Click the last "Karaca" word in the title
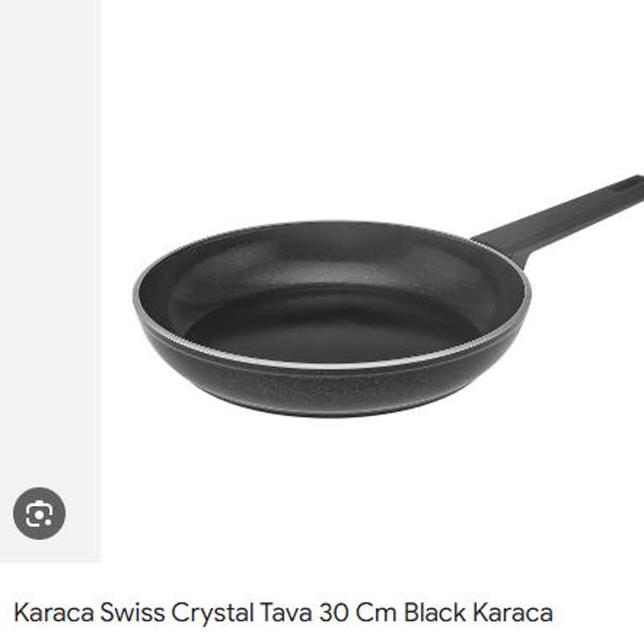The width and height of the screenshot is (644, 644). (x=513, y=613)
